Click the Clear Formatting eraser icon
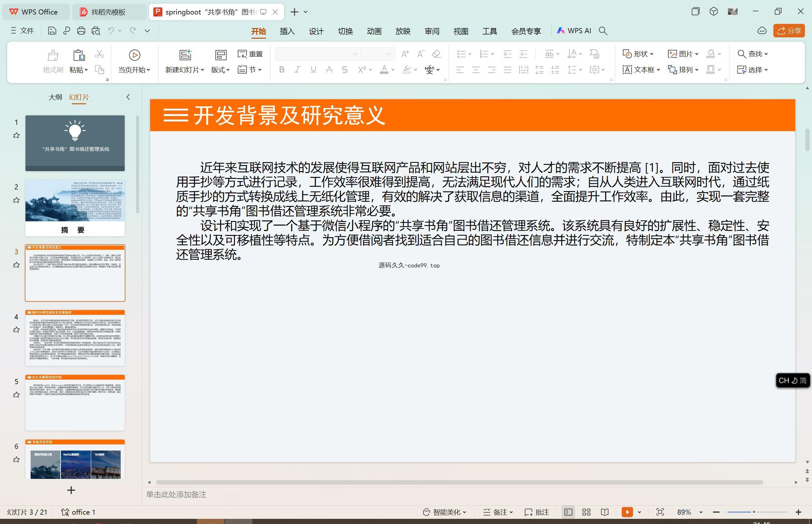This screenshot has height=524, width=812. pyautogui.click(x=436, y=54)
